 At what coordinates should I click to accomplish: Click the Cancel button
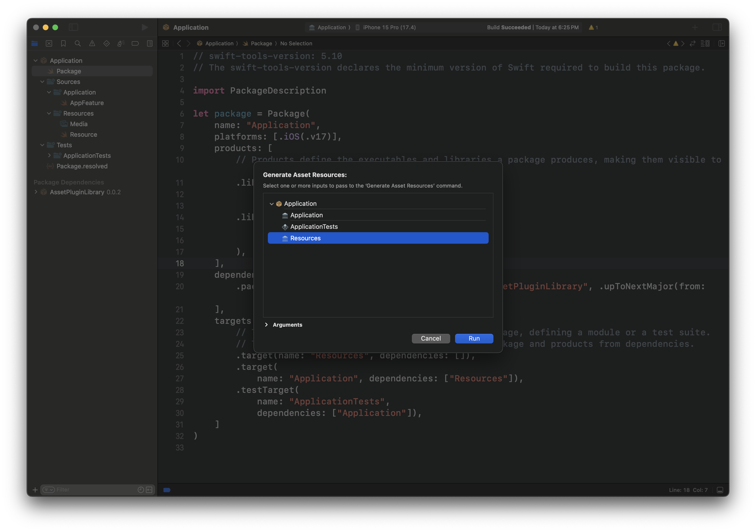click(431, 338)
